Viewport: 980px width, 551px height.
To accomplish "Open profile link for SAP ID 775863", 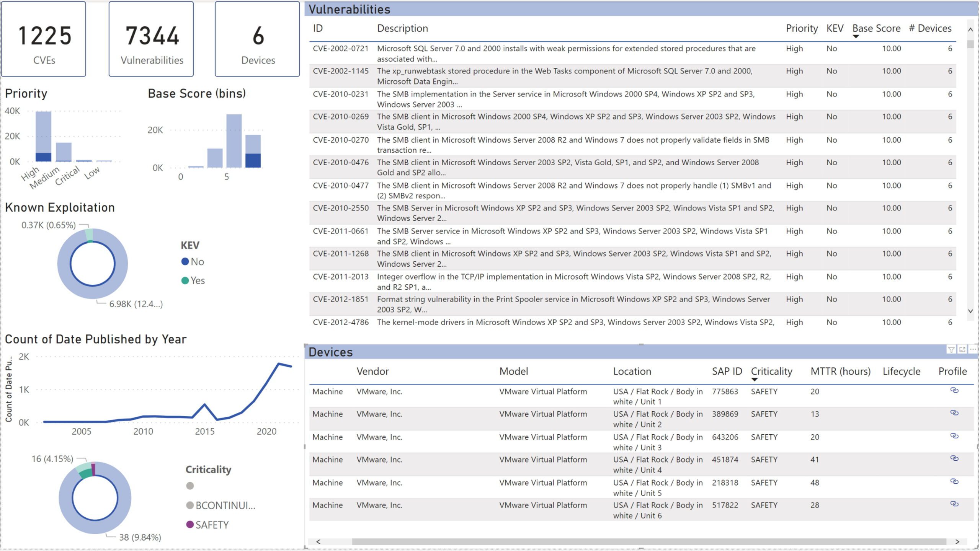I will (954, 390).
